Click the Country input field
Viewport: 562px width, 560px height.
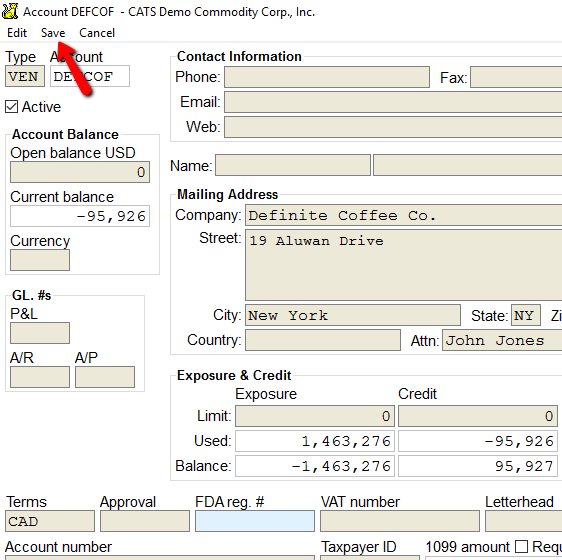(323, 340)
